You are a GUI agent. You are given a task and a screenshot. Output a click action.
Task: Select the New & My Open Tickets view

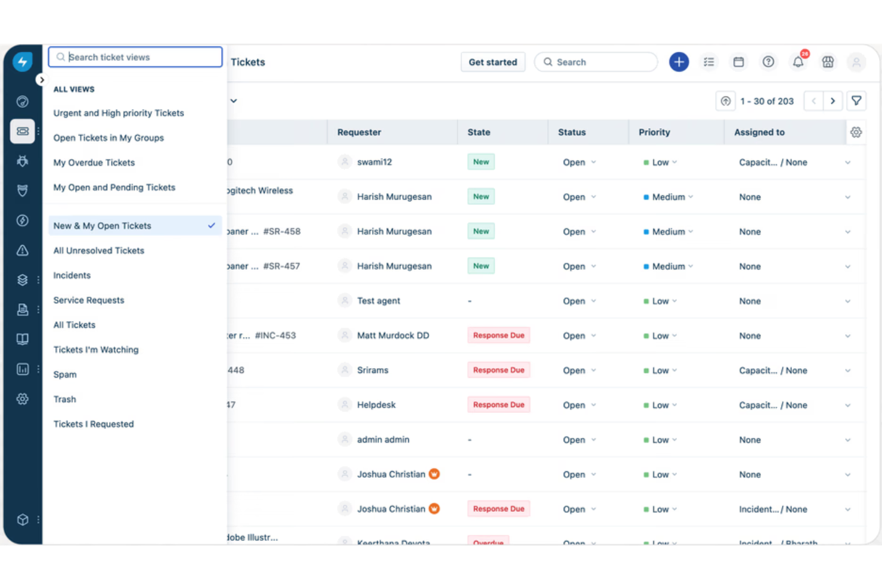coord(102,226)
